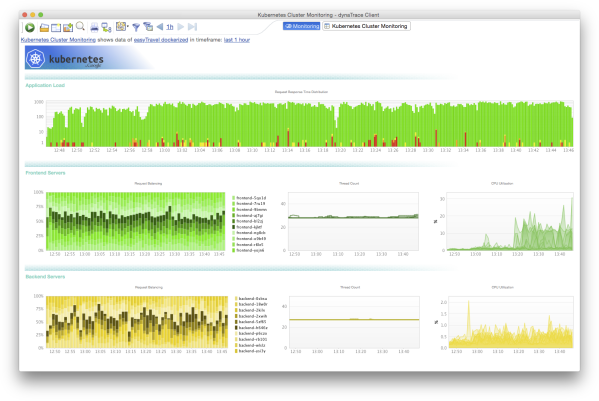Click the Frontend Servers section heading
This screenshot has width=599, height=401.
pyautogui.click(x=45, y=173)
